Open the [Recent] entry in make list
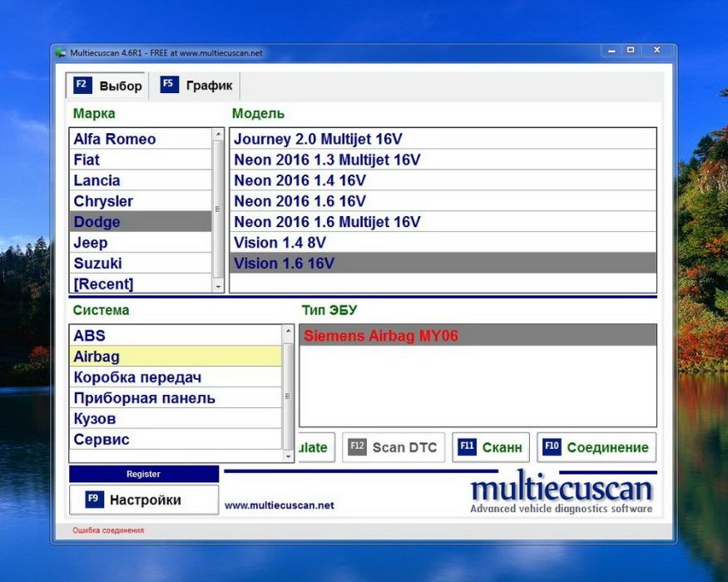 pyautogui.click(x=141, y=284)
